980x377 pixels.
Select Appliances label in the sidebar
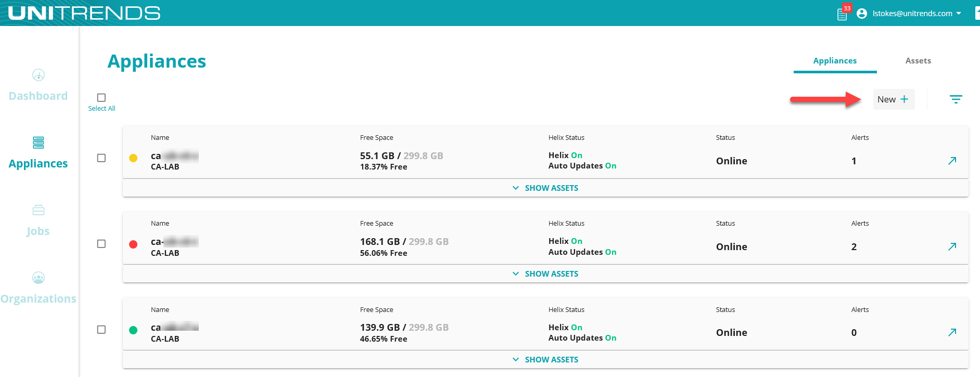(x=38, y=164)
